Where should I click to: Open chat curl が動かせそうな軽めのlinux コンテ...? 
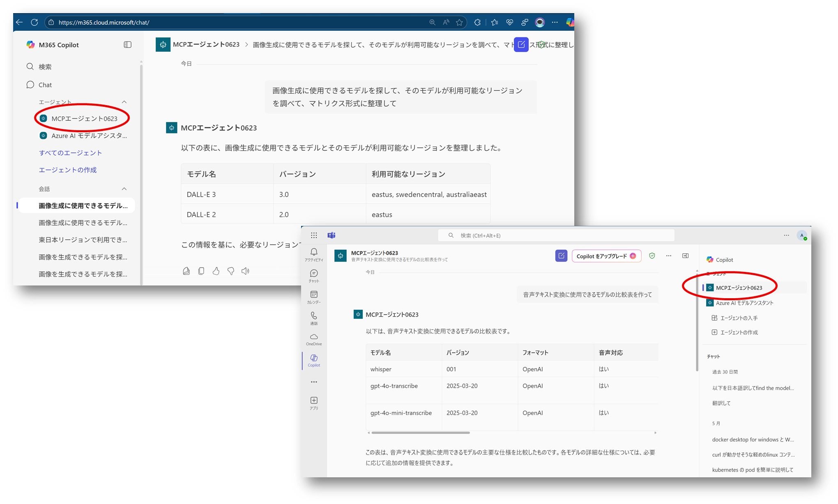coord(753,454)
